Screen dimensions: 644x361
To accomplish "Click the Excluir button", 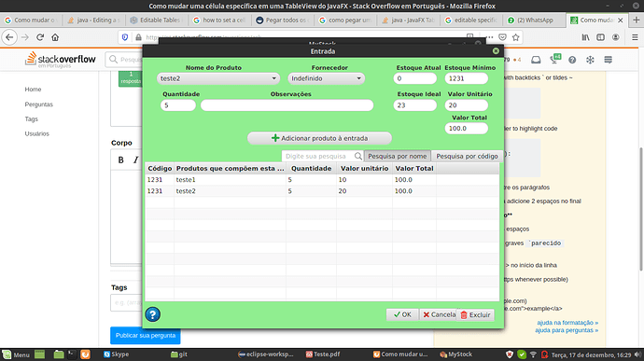I will pyautogui.click(x=475, y=315).
